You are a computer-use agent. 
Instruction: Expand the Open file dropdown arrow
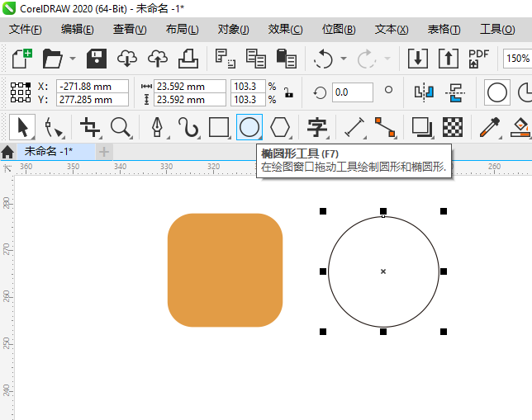click(73, 59)
